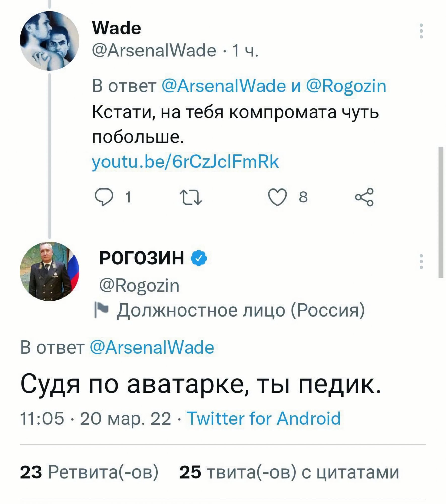Open the youtu.be/6rCzJclFmRk link
This screenshot has width=446, height=504.
click(185, 162)
